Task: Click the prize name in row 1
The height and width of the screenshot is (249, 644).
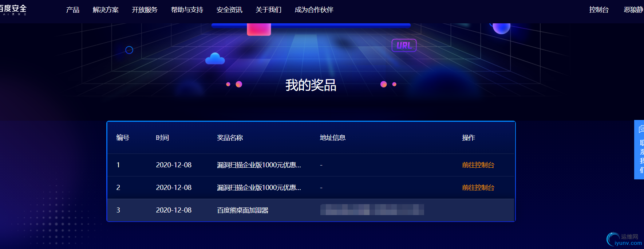Action: pyautogui.click(x=259, y=165)
